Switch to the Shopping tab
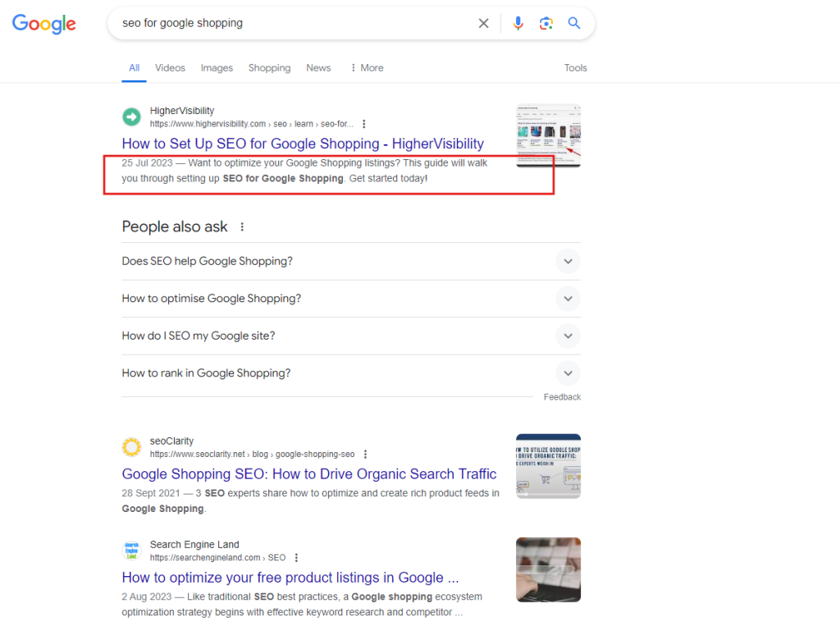Image resolution: width=840 pixels, height=631 pixels. click(269, 68)
